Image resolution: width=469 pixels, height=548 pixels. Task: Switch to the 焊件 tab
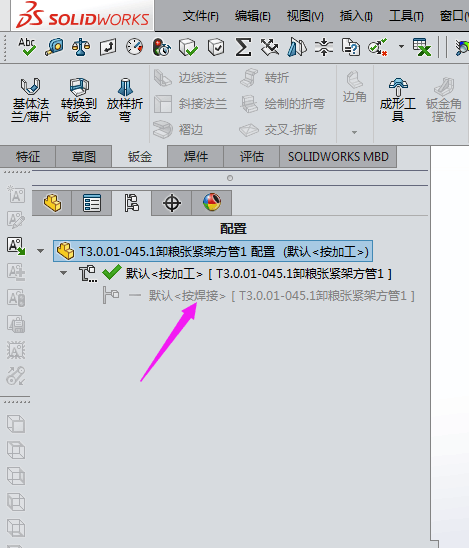pos(196,156)
